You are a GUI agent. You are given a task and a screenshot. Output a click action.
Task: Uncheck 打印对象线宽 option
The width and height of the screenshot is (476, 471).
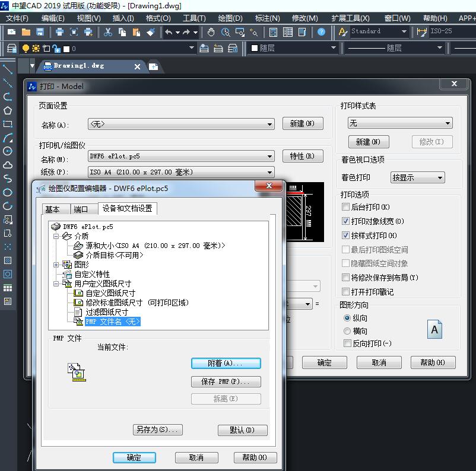click(x=345, y=221)
